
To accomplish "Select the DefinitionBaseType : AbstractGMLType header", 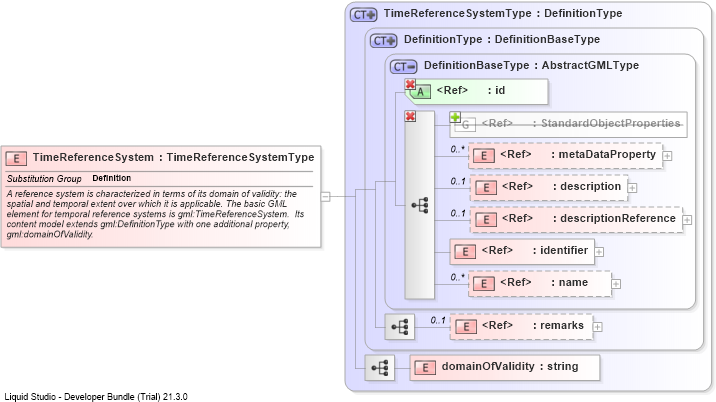I will [x=531, y=66].
